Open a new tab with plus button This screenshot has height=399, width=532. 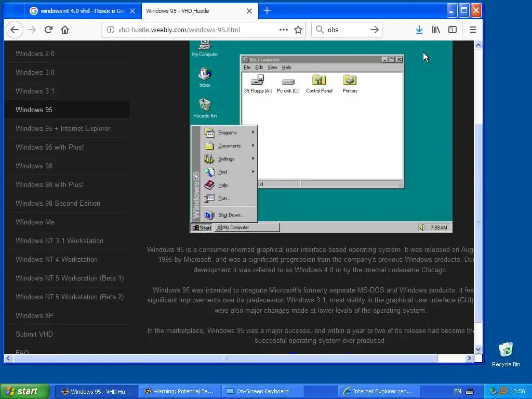[267, 11]
